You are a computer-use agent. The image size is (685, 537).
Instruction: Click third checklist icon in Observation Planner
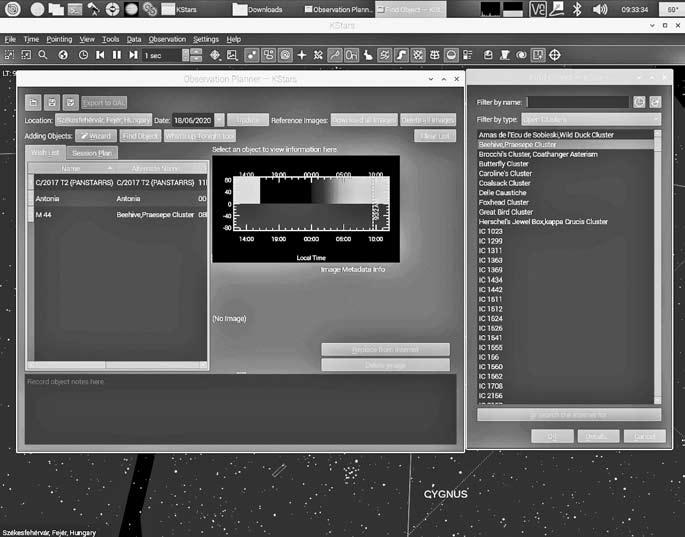click(71, 103)
